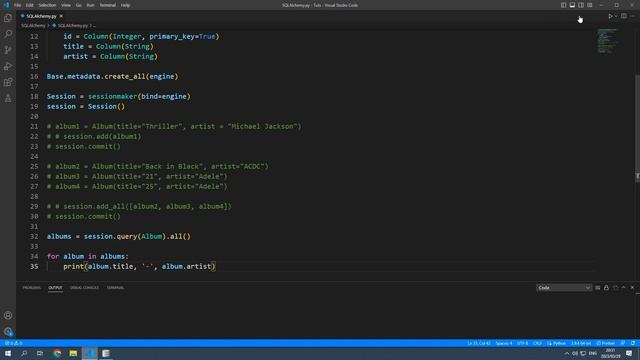Open the Manage gear menu
This screenshot has height=360, width=640.
point(8,331)
